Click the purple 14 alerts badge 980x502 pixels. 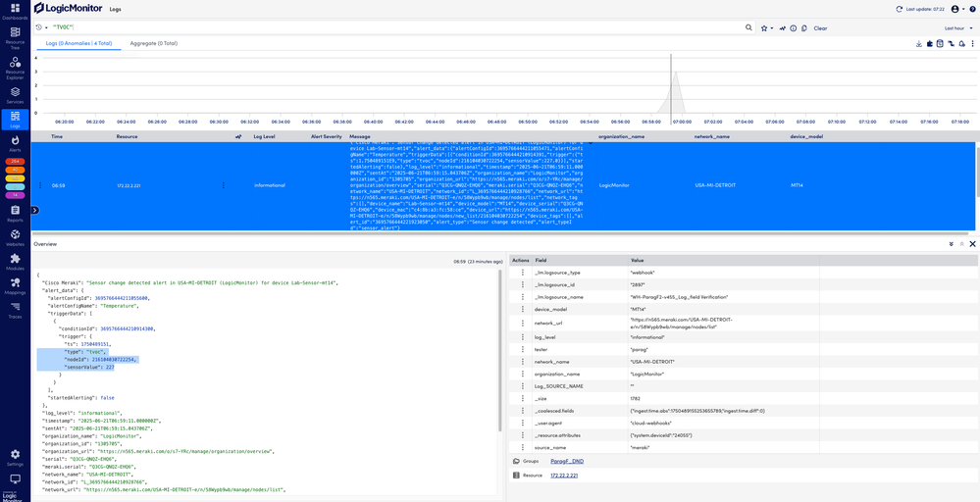coord(15,195)
